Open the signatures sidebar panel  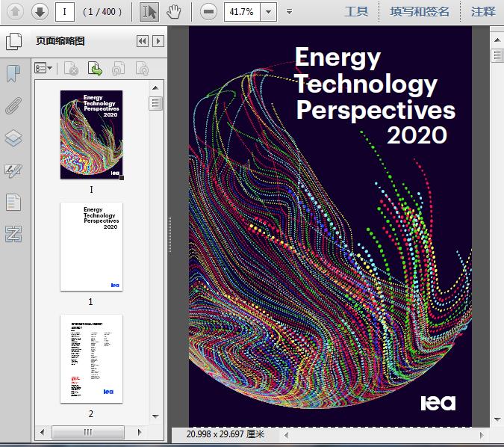coord(13,171)
